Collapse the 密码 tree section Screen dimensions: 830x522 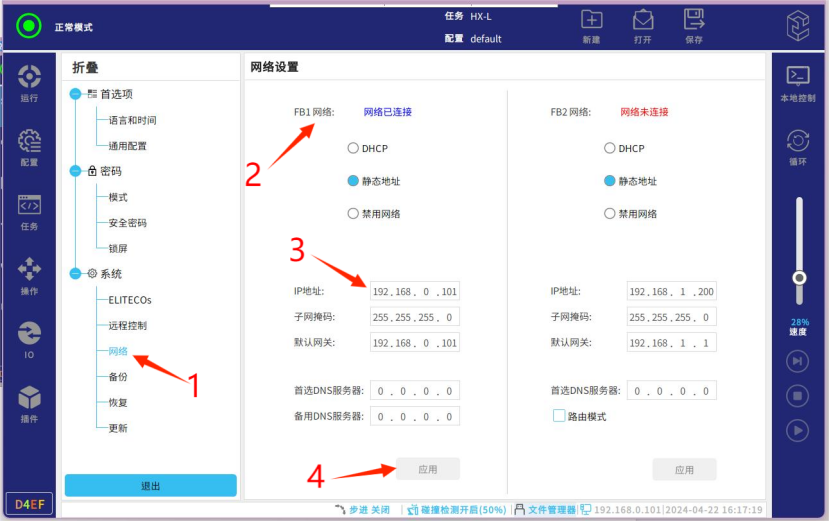pos(76,171)
